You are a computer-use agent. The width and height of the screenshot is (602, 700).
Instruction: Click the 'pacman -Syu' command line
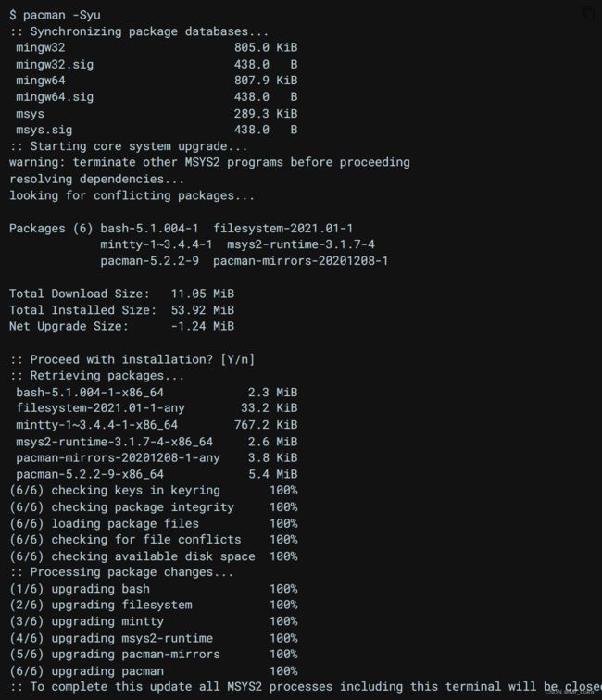(56, 15)
